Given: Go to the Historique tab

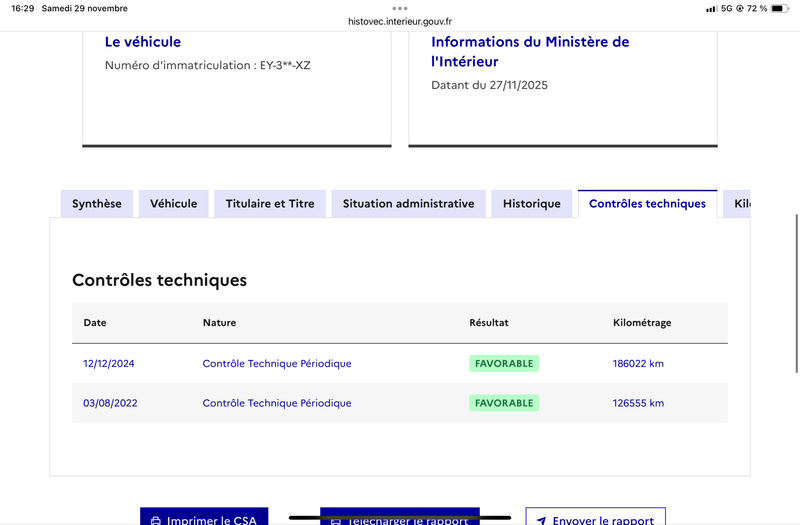Looking at the screenshot, I should click(x=532, y=204).
